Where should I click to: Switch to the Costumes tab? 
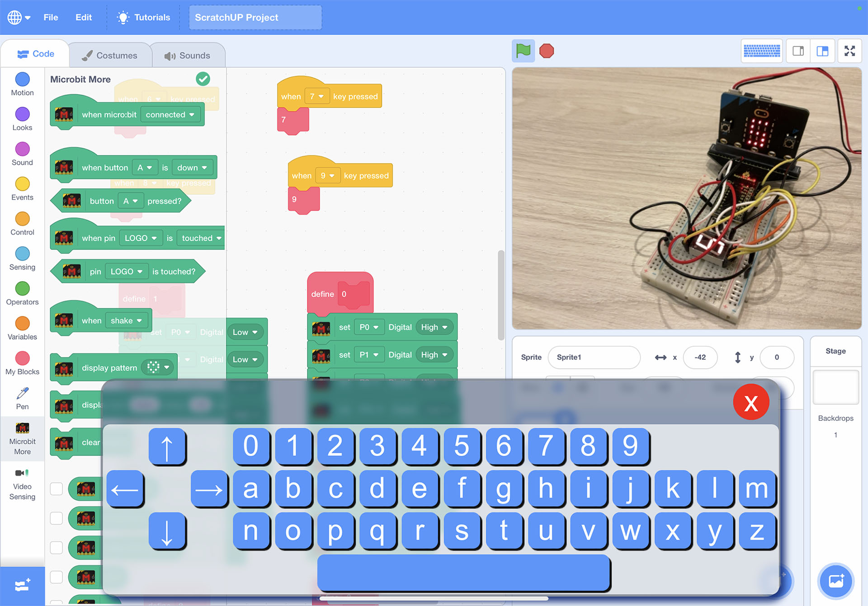[109, 55]
